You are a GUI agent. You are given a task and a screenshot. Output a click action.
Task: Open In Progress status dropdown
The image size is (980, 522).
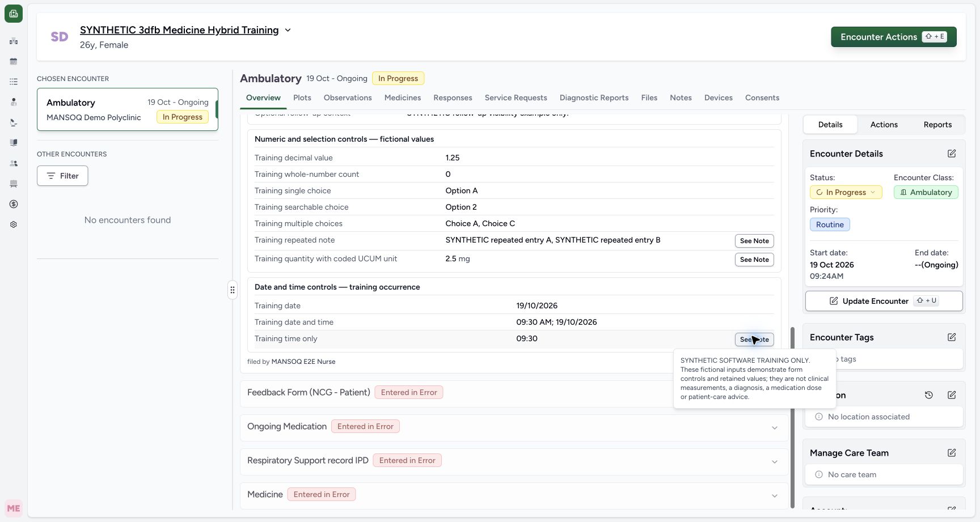(x=846, y=192)
